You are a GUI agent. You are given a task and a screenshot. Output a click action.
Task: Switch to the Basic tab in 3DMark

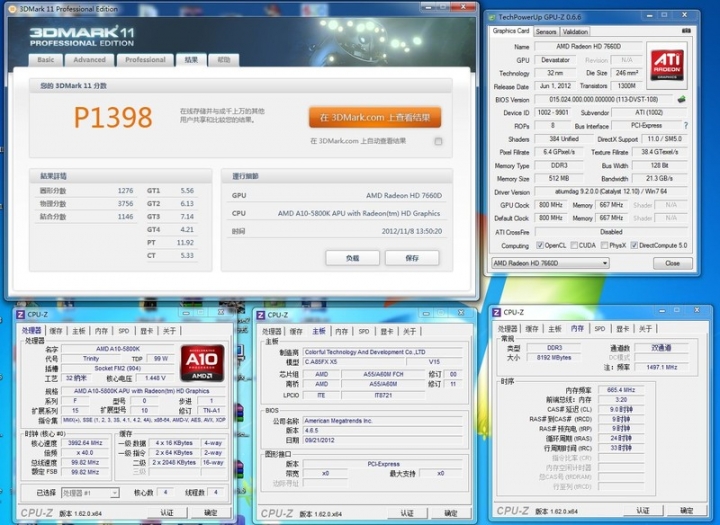tap(45, 60)
